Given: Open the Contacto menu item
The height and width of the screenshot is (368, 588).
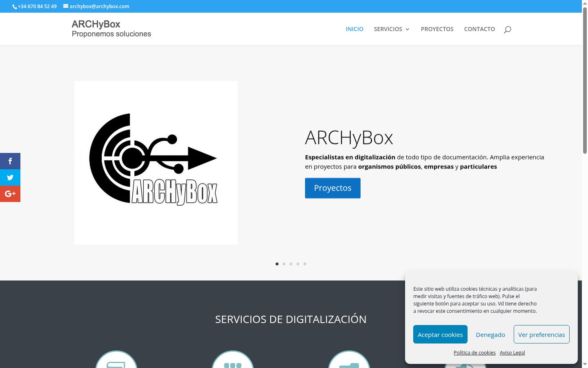Looking at the screenshot, I should [x=479, y=29].
